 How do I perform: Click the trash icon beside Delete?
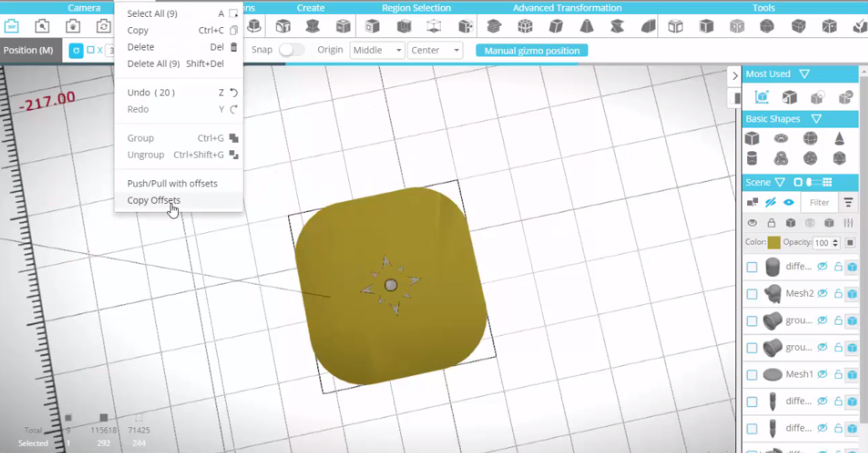coord(234,47)
